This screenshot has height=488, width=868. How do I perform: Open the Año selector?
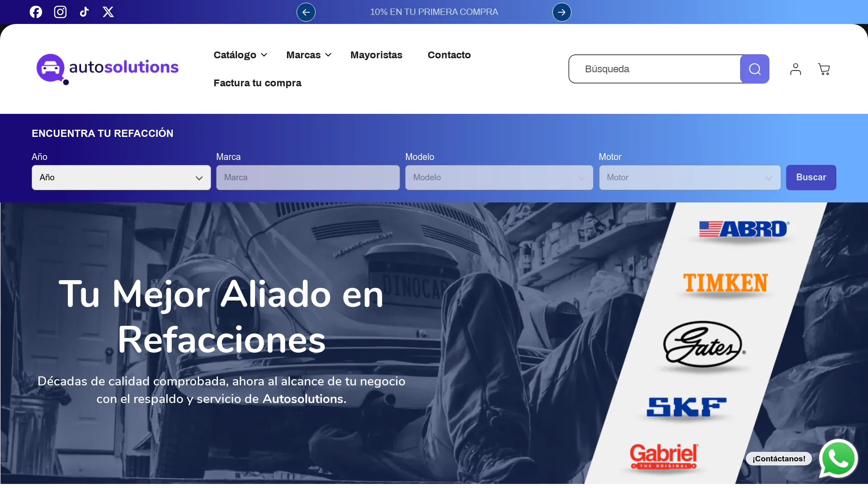(x=121, y=178)
